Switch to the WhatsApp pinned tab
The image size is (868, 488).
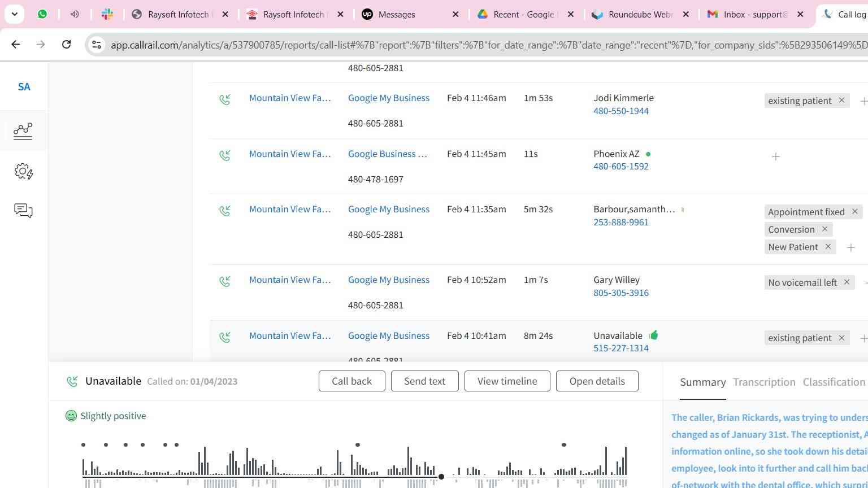(42, 14)
